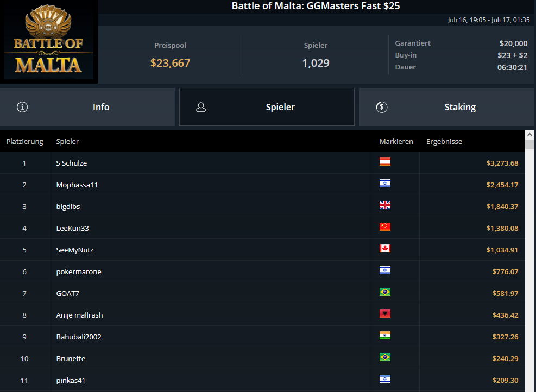The image size is (536, 392).
Task: Select player bigdibs
Action: coord(68,206)
